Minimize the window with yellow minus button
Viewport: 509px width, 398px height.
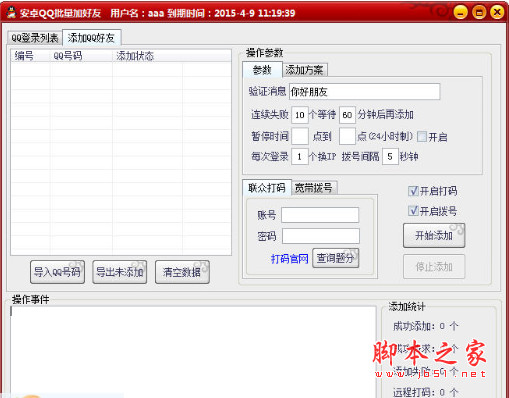pos(461,13)
